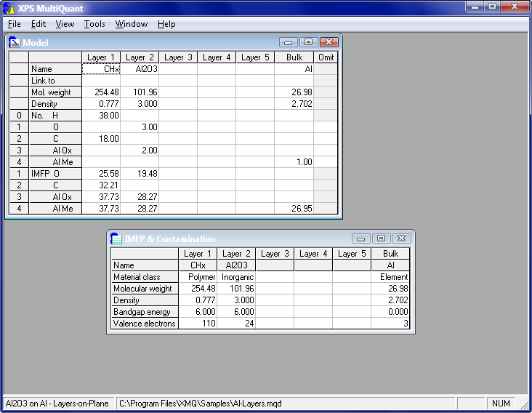Open the Edit menu

[39, 24]
